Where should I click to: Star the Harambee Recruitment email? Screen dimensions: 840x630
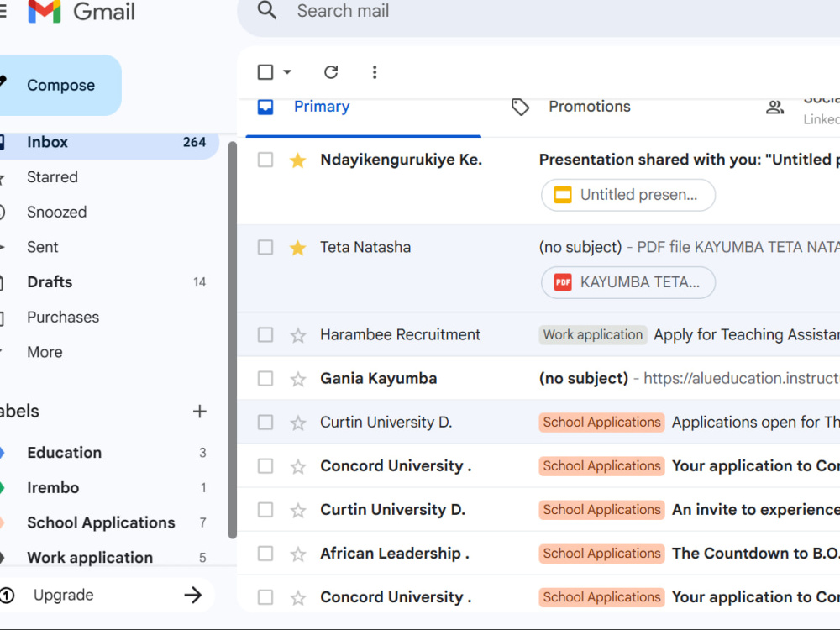(298, 335)
